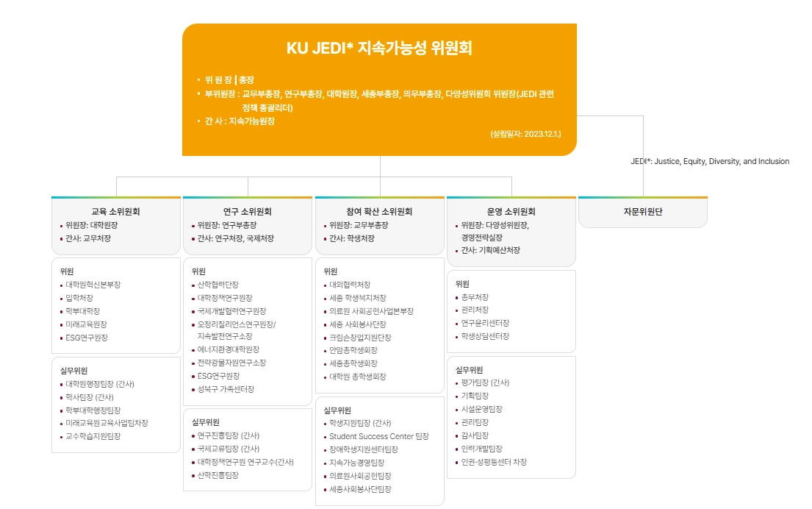812x509 pixels.
Task: Click '위원장: 대학원장' under 교육 소위원회
Action: (x=91, y=225)
